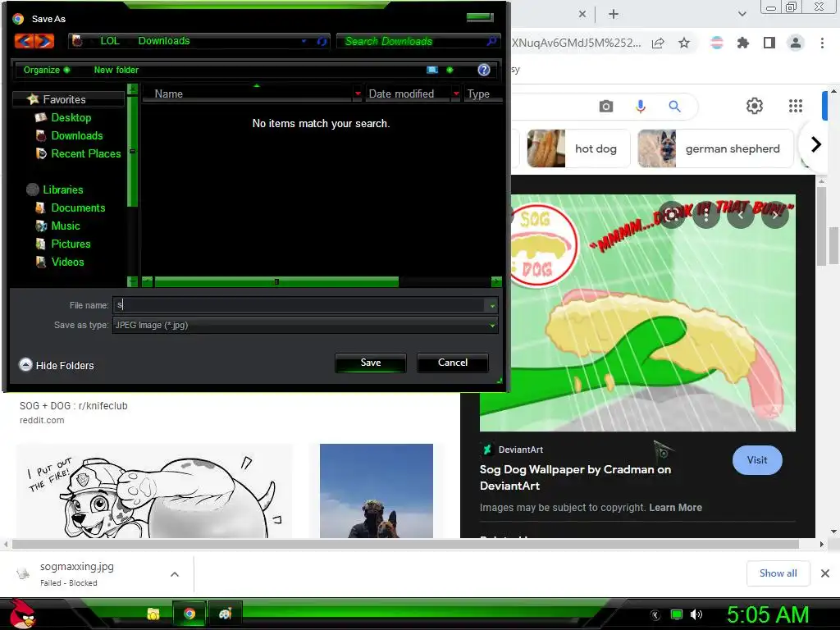Create a New folder
Viewport: 840px width, 630px height.
[x=116, y=71]
